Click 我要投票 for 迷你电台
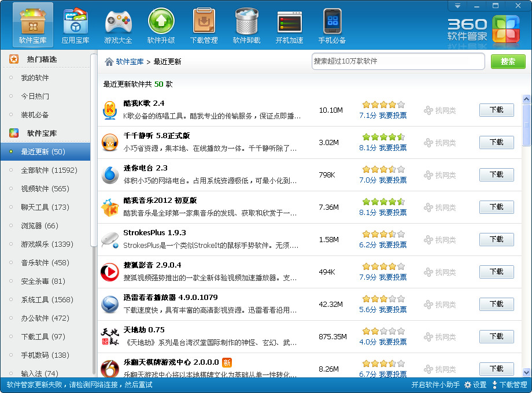532x393 pixels. pyautogui.click(x=393, y=180)
